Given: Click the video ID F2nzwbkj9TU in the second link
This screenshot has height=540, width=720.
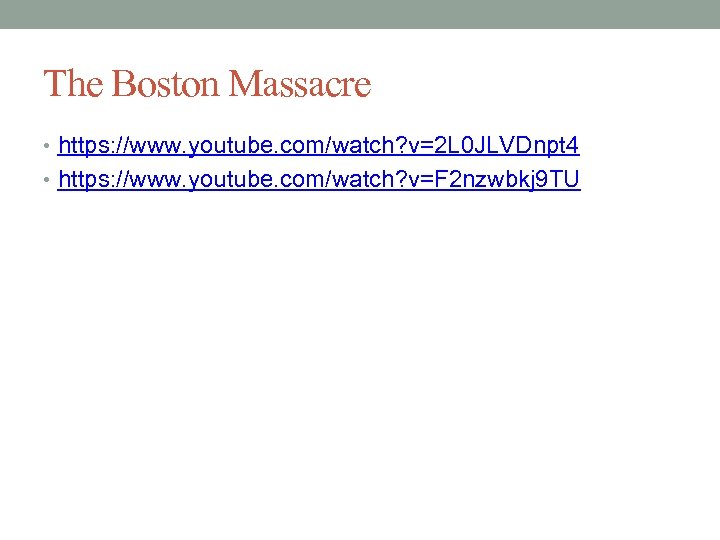Looking at the screenshot, I should (507, 180).
